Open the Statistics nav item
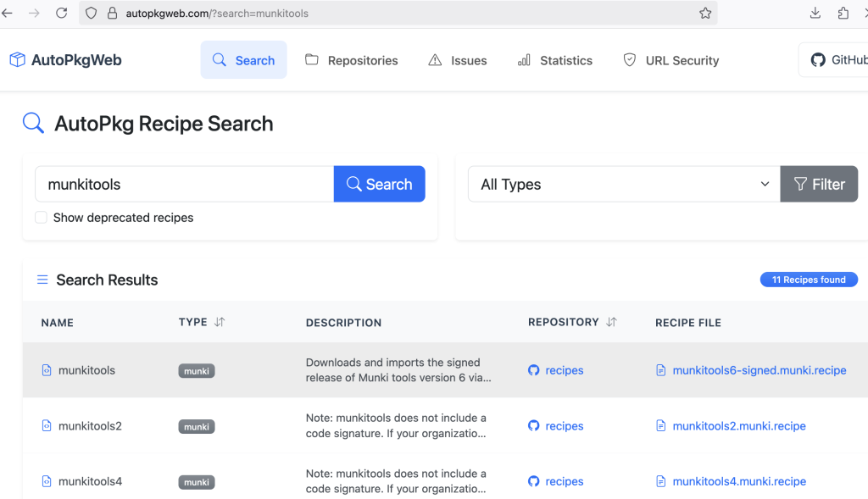Image resolution: width=868 pixels, height=499 pixels. tap(554, 60)
